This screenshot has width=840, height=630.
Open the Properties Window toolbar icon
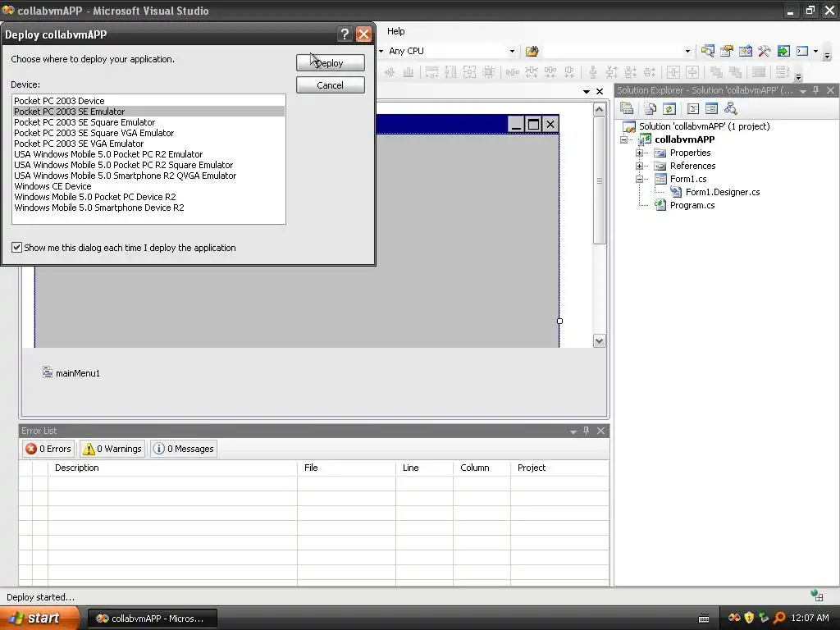727,51
